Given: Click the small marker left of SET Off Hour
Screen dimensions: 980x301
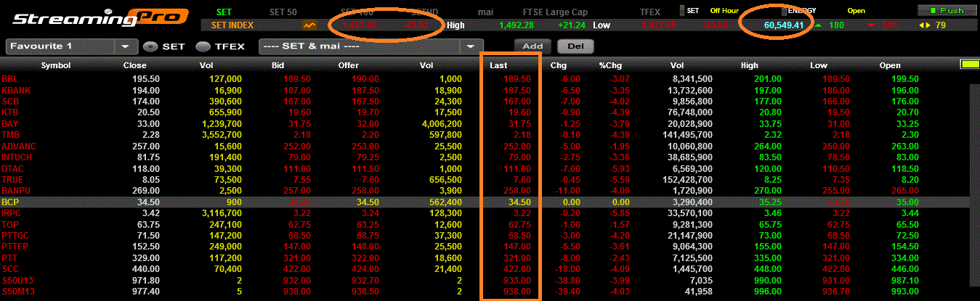Looking at the screenshot, I should tap(681, 10).
